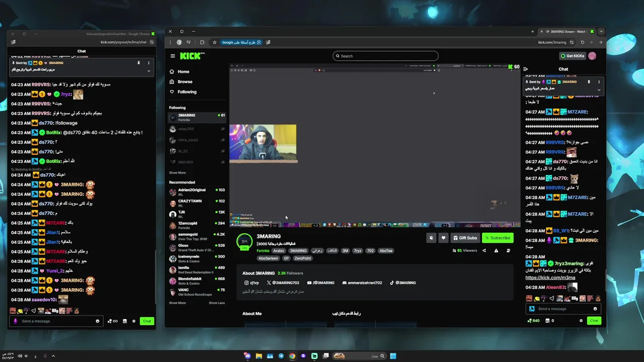
Task: Click chat identity badge in main chat input
Action: (532, 309)
